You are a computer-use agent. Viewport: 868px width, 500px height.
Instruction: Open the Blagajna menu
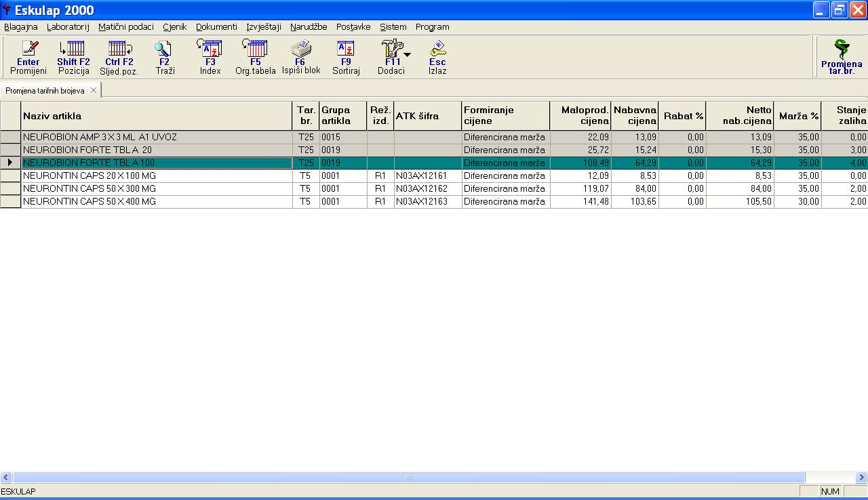coord(21,27)
